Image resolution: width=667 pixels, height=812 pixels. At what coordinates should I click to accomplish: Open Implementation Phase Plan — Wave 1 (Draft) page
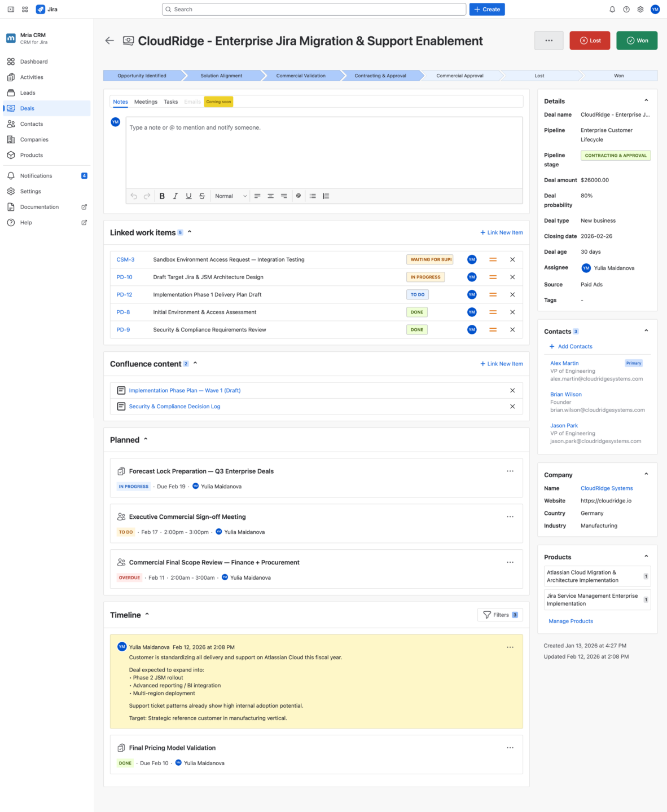pyautogui.click(x=185, y=390)
